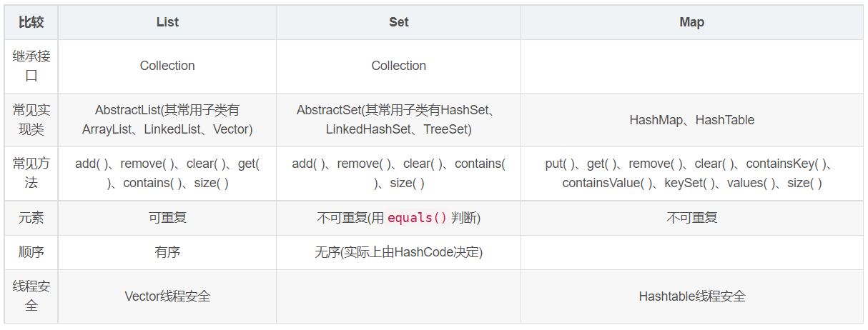Click the Map methods cell starting with put( )

691,174
